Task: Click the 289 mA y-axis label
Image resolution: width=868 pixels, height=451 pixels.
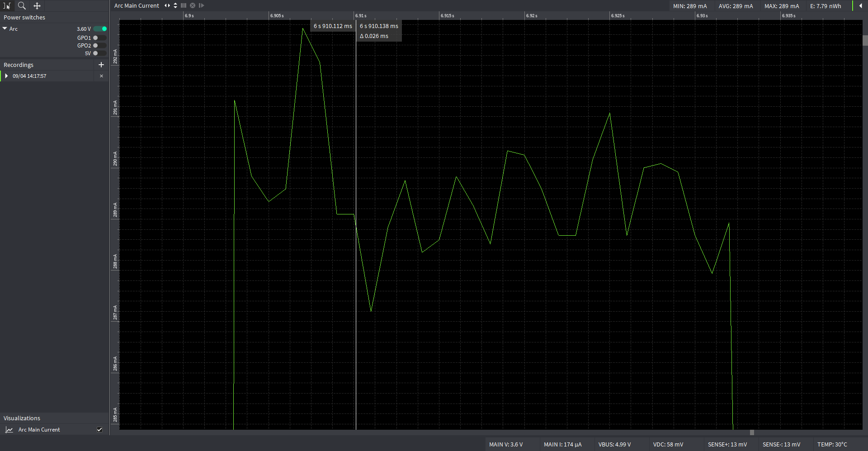Action: point(115,210)
